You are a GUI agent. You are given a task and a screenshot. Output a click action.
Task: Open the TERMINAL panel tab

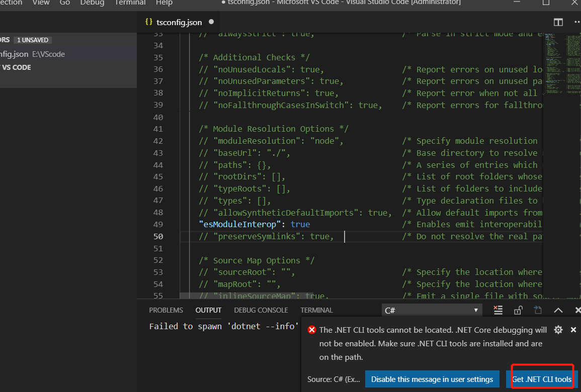click(x=316, y=310)
